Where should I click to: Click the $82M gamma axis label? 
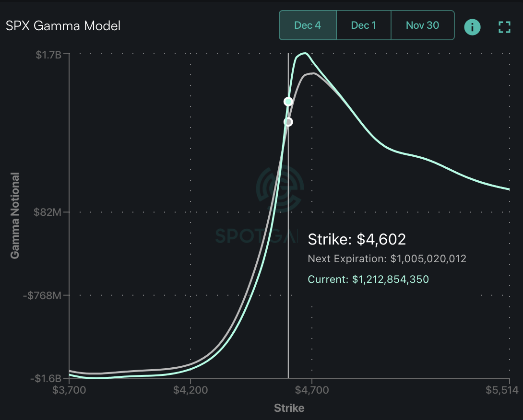[48, 211]
